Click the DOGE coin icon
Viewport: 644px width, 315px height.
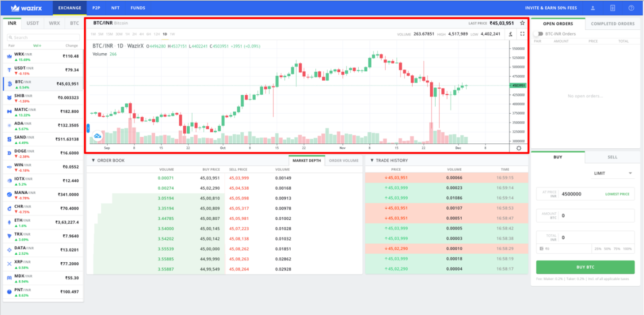9,153
